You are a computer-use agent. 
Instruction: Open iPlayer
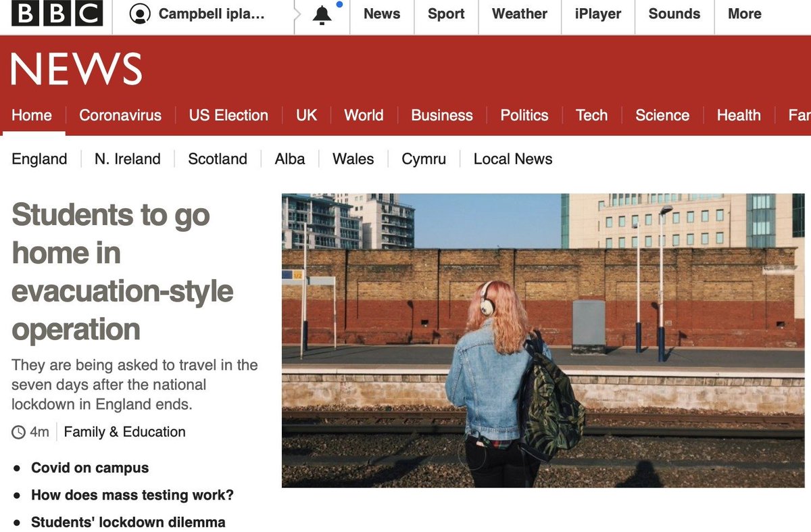(x=598, y=14)
